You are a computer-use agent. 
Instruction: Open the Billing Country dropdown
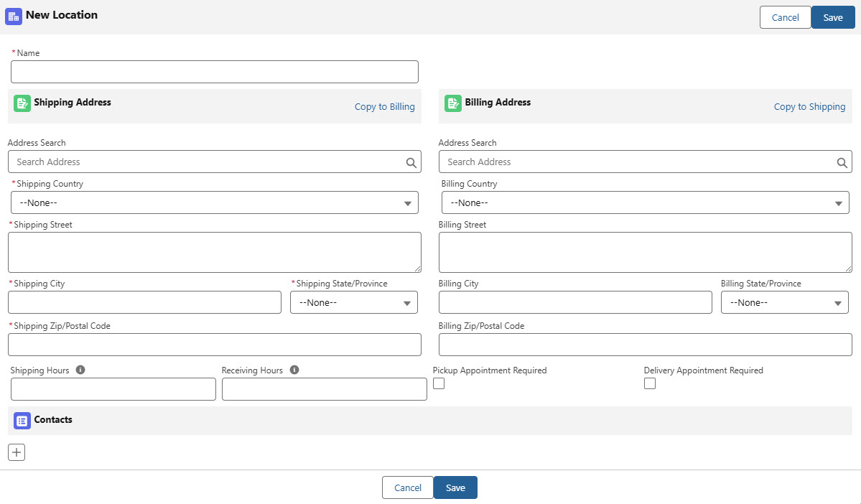click(x=645, y=202)
